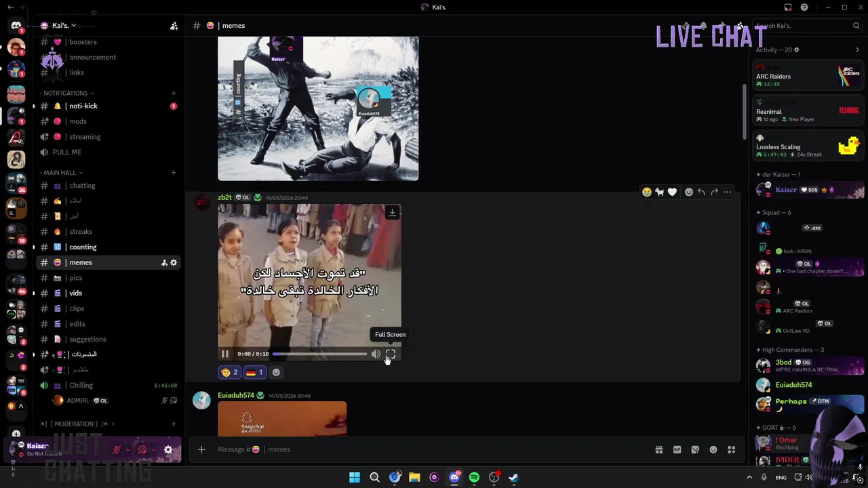Open the emoji picker in message bar
Image resolution: width=868 pixels, height=488 pixels.
coord(713,449)
